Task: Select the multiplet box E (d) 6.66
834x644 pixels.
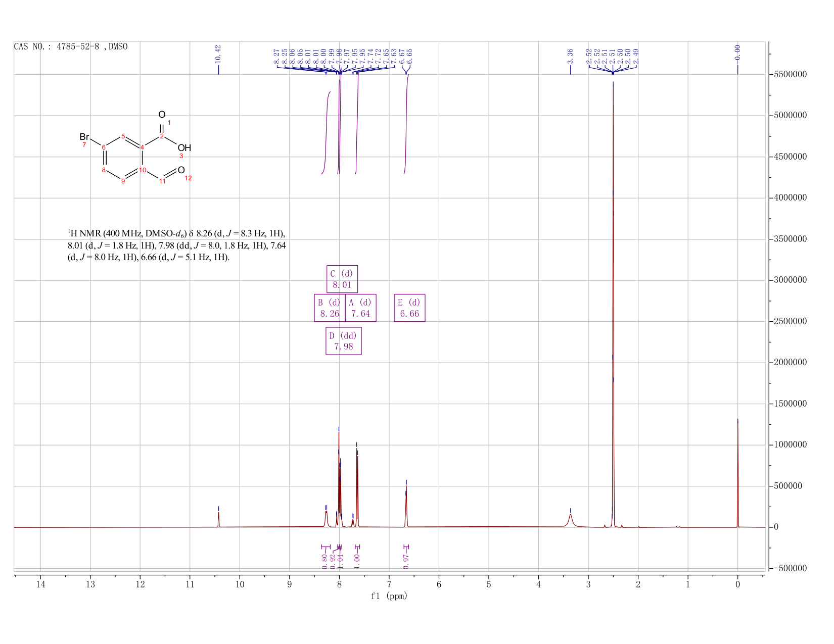Action: tap(409, 308)
